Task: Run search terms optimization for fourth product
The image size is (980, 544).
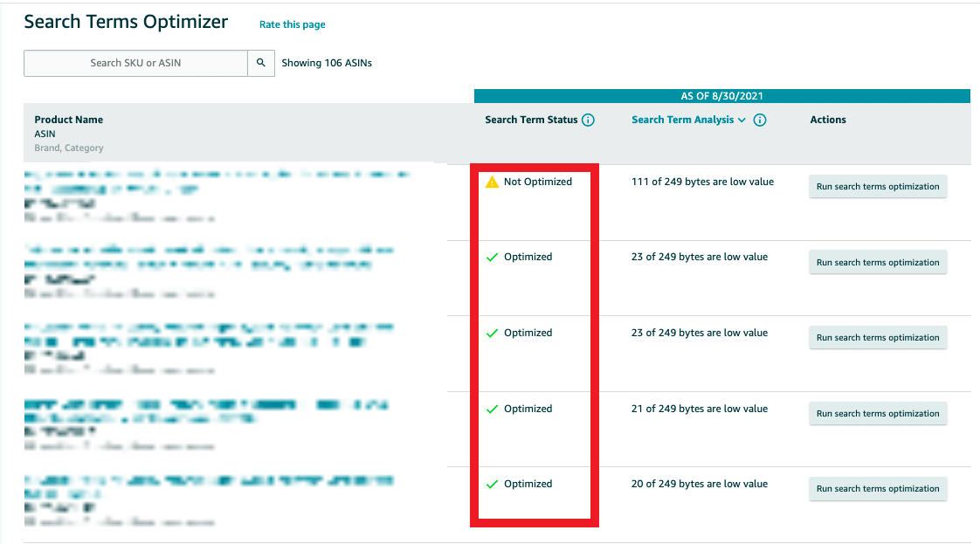Action: tap(878, 414)
